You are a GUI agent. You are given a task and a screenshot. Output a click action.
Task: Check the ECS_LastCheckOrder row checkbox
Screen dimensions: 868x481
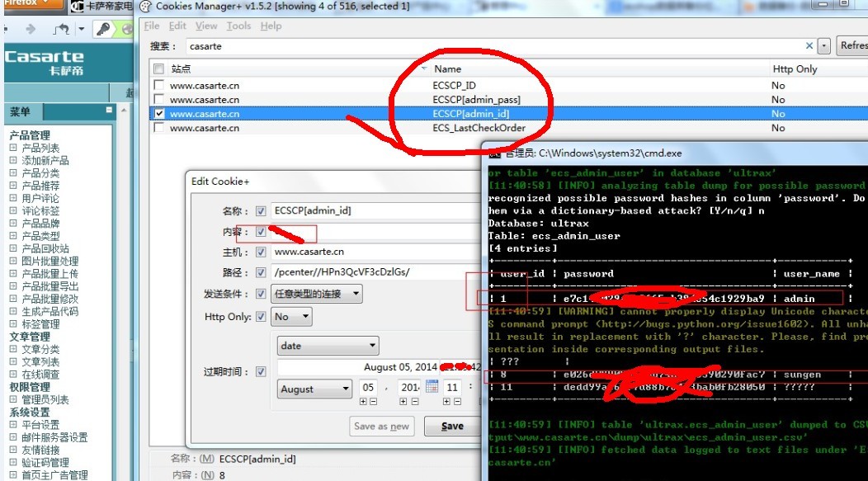pos(159,127)
